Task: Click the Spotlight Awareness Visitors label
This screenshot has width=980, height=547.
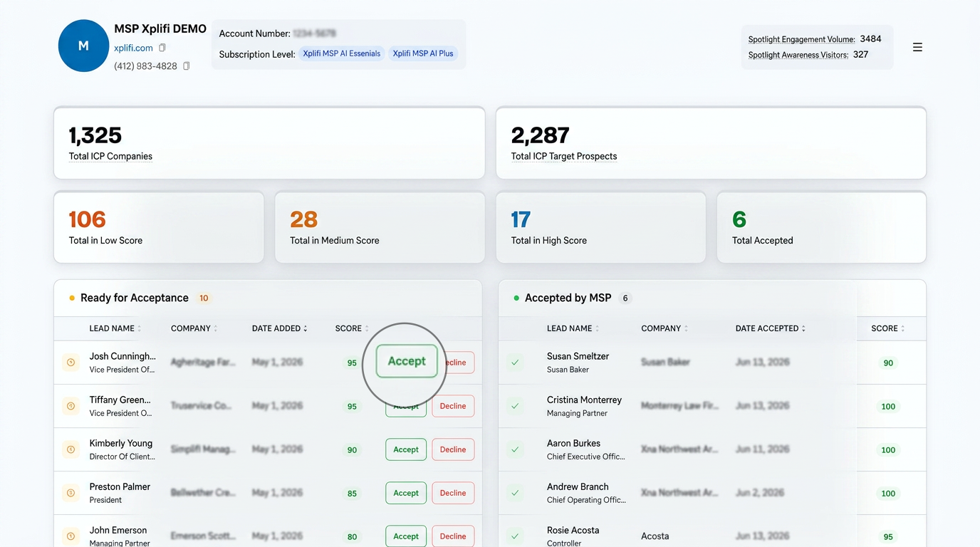Action: pyautogui.click(x=798, y=55)
